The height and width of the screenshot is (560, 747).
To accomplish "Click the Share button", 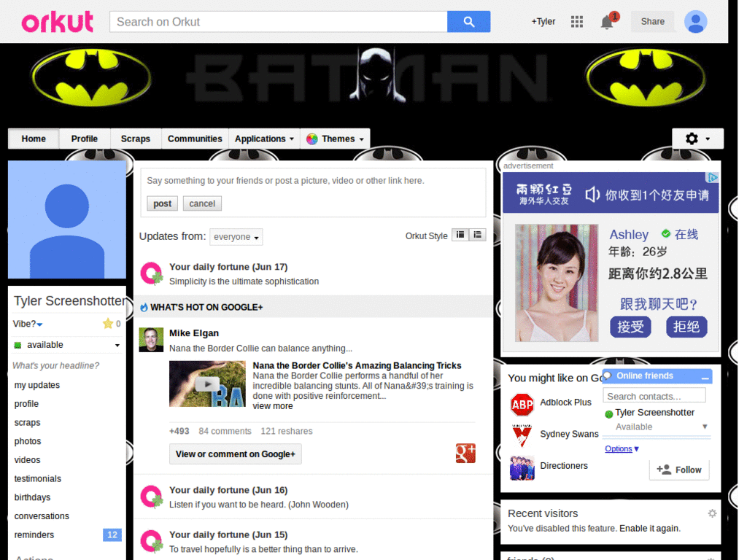I will pos(653,21).
